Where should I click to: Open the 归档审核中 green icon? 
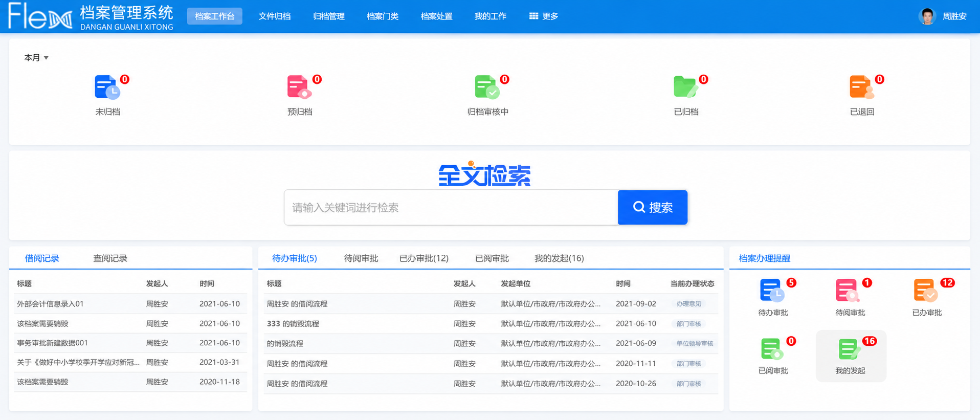coord(487,87)
